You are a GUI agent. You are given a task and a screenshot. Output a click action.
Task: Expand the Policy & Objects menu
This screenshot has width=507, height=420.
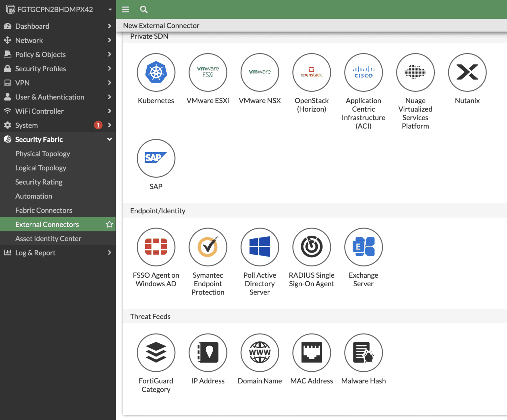tap(40, 54)
